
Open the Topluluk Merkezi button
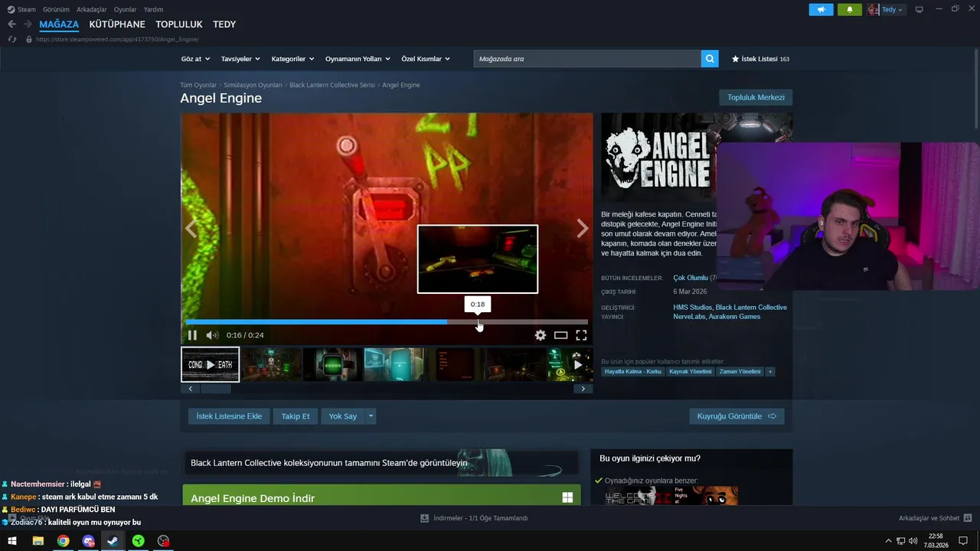pyautogui.click(x=756, y=97)
